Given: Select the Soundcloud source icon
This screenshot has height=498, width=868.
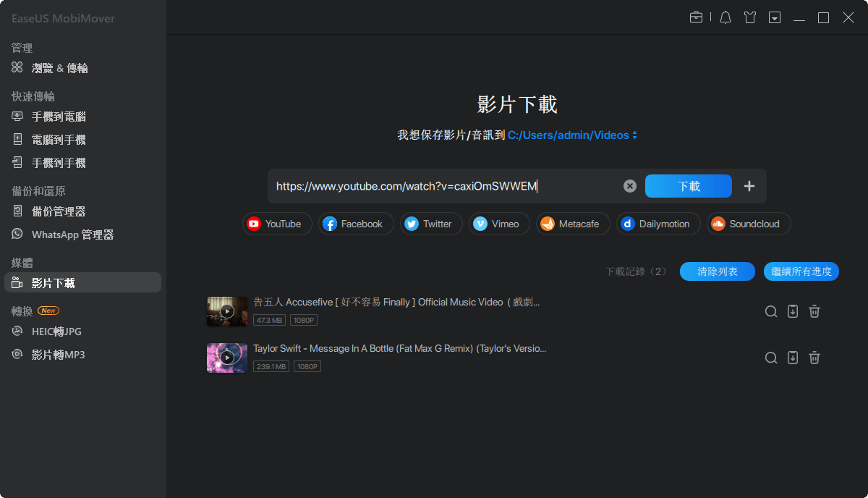Looking at the screenshot, I should click(x=749, y=224).
